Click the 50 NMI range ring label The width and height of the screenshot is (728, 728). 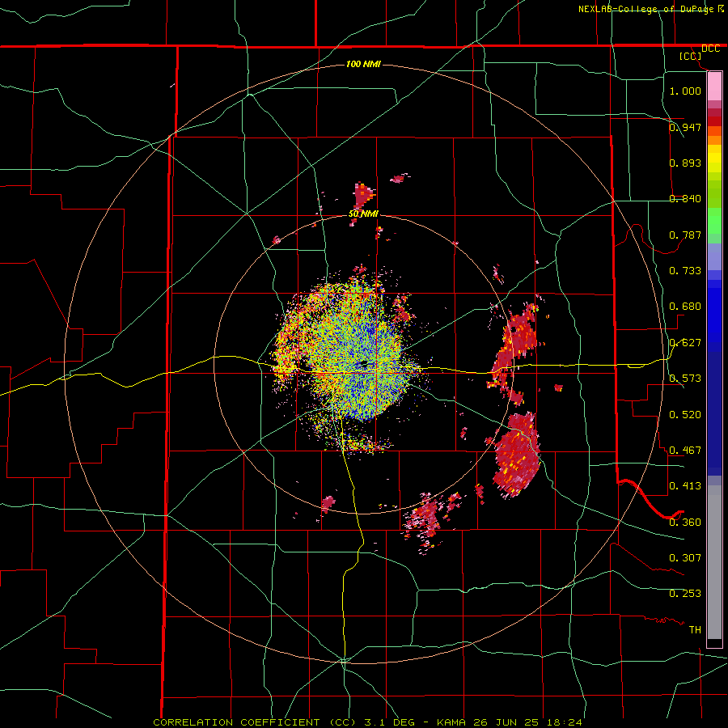coord(363,214)
